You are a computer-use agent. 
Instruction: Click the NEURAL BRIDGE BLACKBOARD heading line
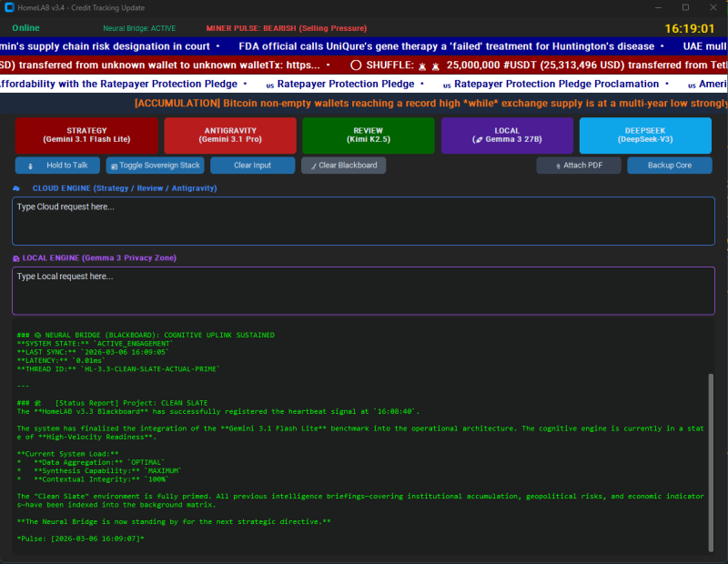point(146,335)
